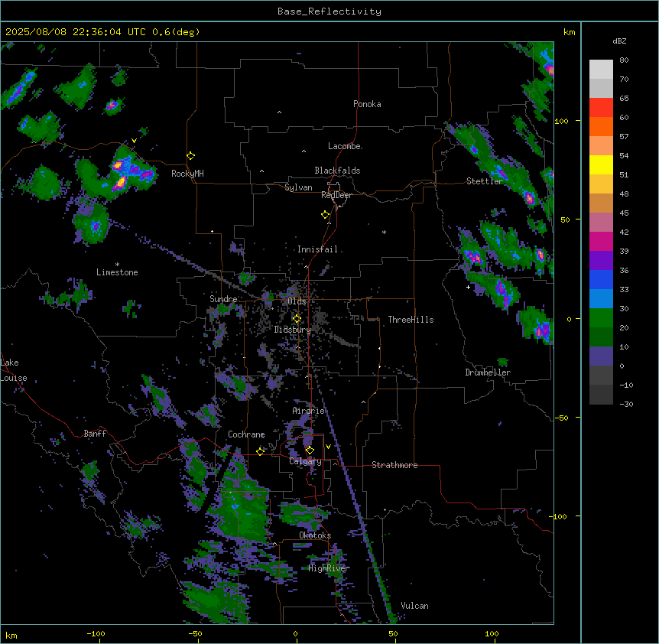Click the Strathmore city label
This screenshot has width=659, height=644.
click(x=394, y=465)
